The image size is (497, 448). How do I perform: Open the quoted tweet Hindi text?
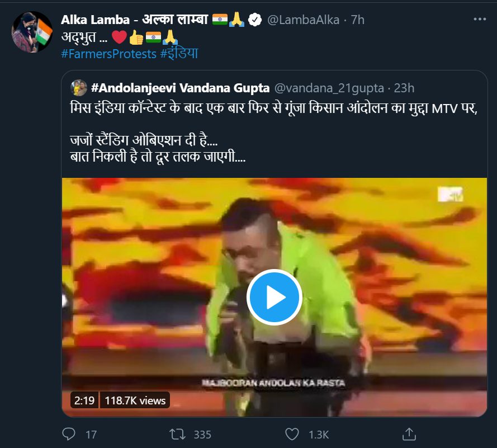[274, 132]
